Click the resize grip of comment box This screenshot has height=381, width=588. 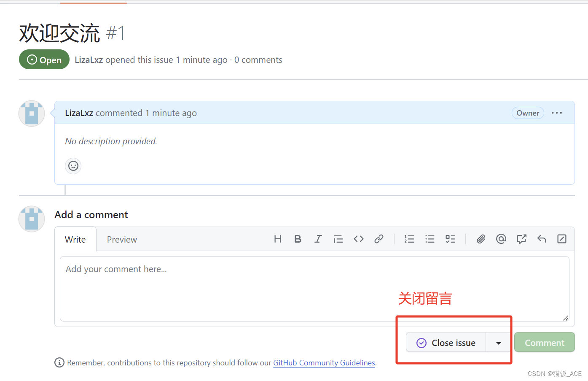pyautogui.click(x=566, y=318)
